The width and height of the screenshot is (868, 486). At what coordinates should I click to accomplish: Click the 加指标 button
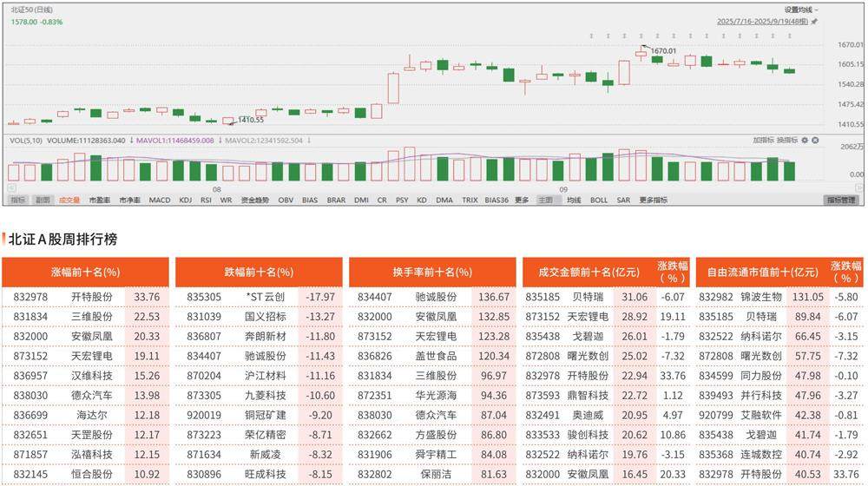click(x=763, y=141)
